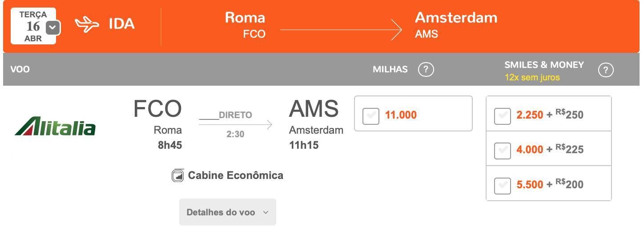
Task: Select the 11.000 miles checkbox
Action: [371, 116]
